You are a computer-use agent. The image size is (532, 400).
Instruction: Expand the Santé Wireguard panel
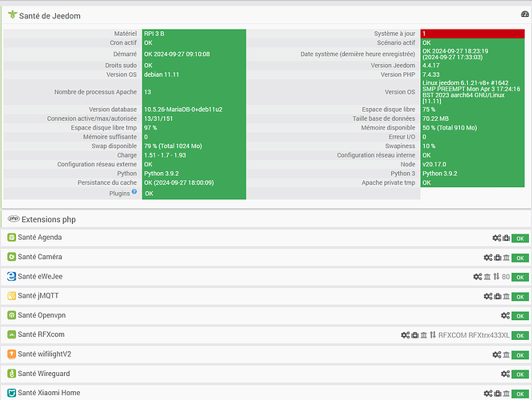(x=44, y=374)
